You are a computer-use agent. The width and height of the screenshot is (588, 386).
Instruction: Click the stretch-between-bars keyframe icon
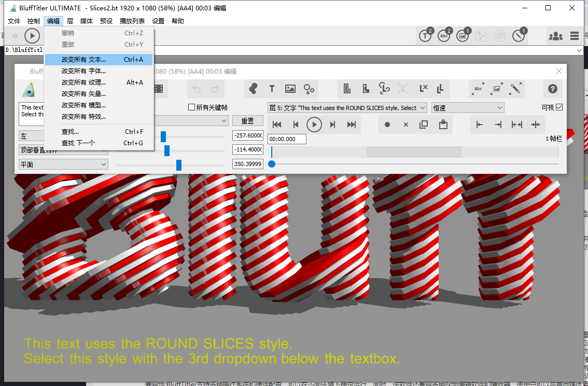pyautogui.click(x=517, y=125)
